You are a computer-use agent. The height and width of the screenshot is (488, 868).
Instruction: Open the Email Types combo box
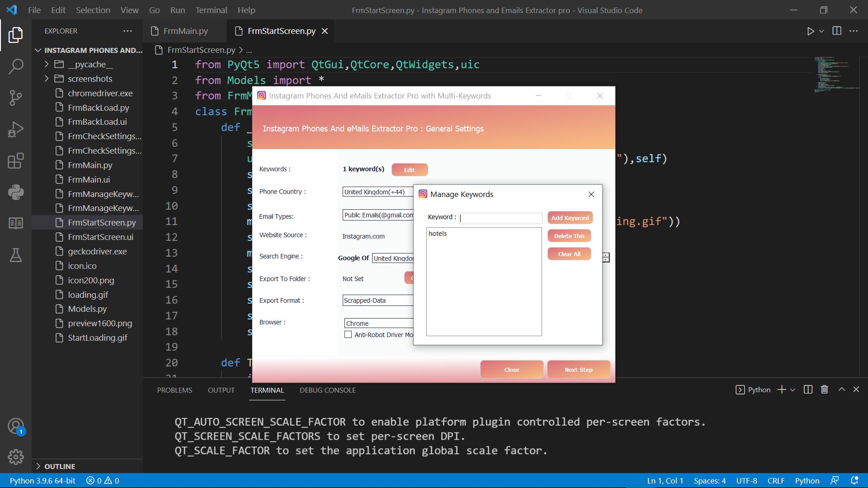378,215
